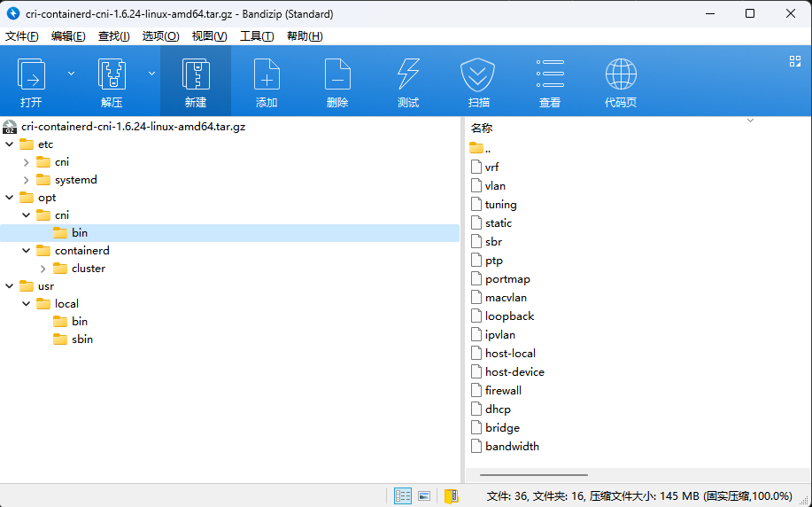This screenshot has height=507, width=812.
Task: Select the host-device file
Action: point(507,372)
